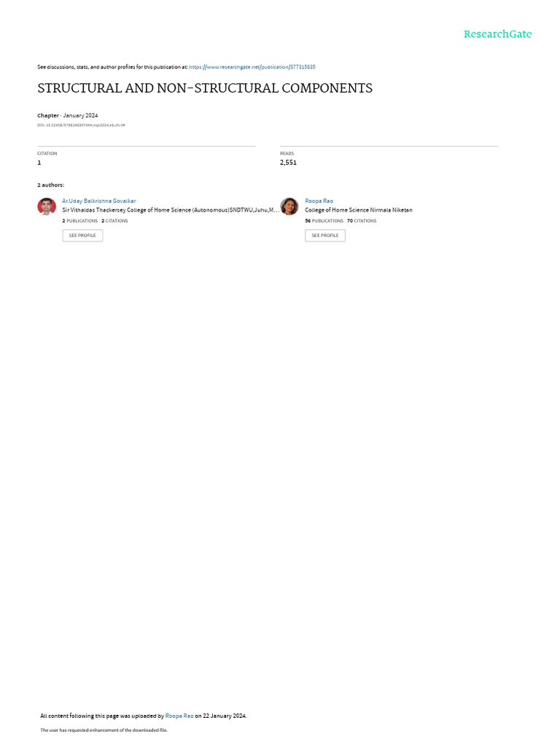Click the reads count 2,551
This screenshot has height=747, width=560.
[x=288, y=163]
